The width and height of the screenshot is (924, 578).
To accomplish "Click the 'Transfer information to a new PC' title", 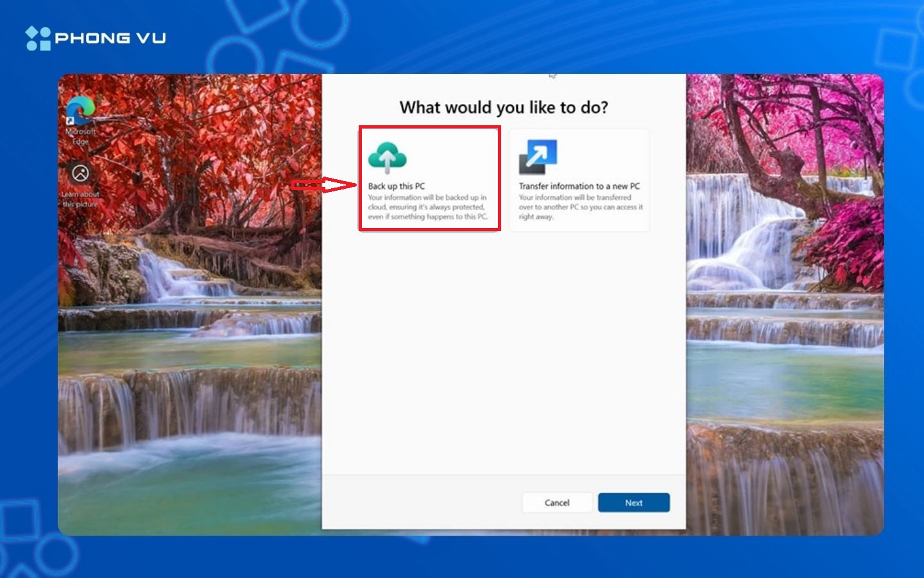I will click(579, 186).
